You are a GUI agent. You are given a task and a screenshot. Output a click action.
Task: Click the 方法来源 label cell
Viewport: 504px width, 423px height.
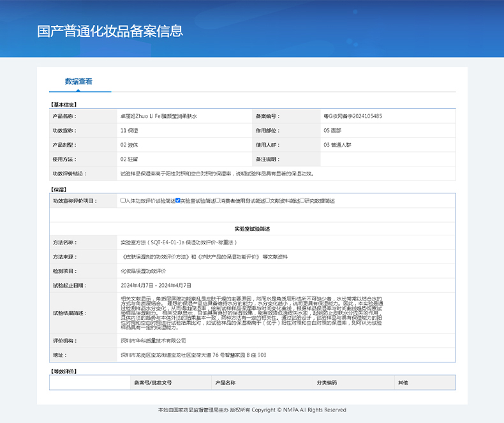pyautogui.click(x=83, y=257)
